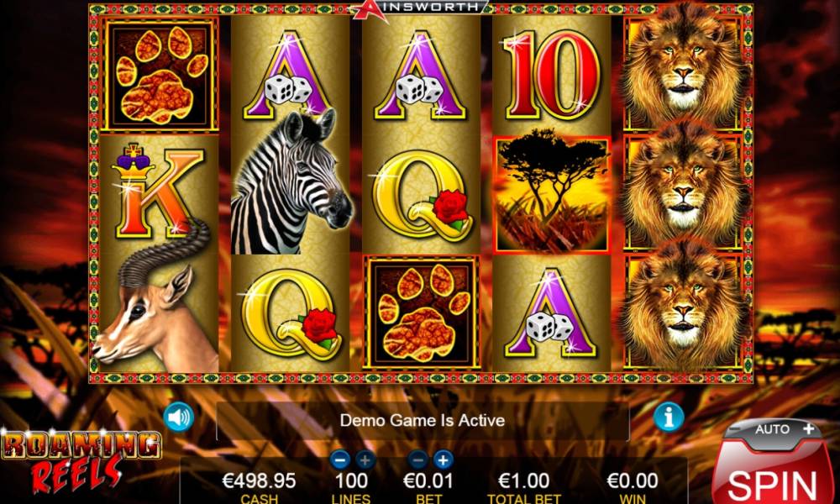Mute the game sound with speaker icon

[178, 417]
